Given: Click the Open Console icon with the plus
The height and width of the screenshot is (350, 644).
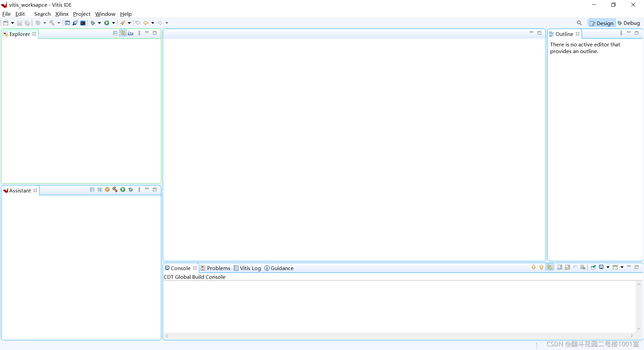Looking at the screenshot, I should pos(615,267).
